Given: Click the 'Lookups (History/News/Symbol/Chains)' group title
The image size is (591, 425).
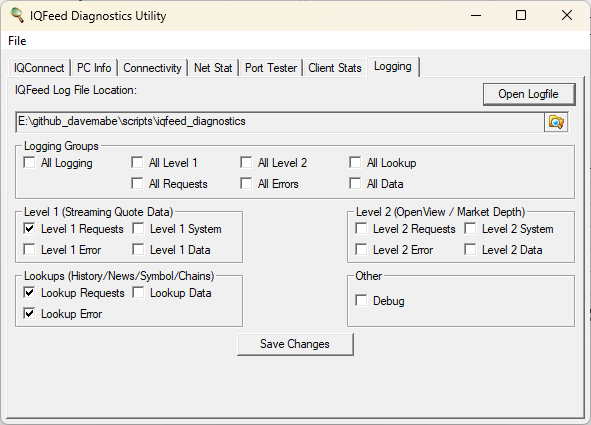Looking at the screenshot, I should click(x=119, y=276).
